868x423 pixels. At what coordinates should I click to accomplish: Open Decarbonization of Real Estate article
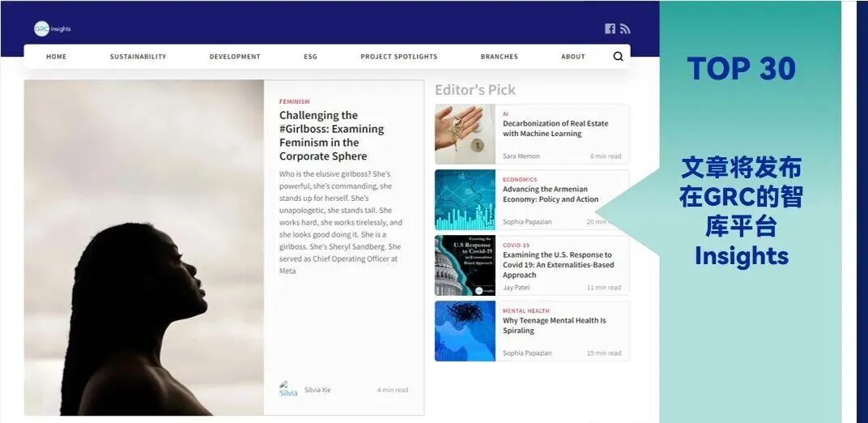(x=555, y=129)
